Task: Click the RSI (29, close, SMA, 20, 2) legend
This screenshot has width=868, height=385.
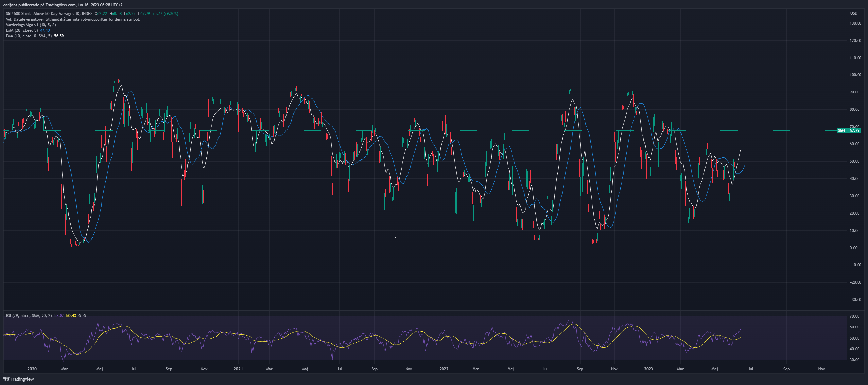Action: click(29, 316)
